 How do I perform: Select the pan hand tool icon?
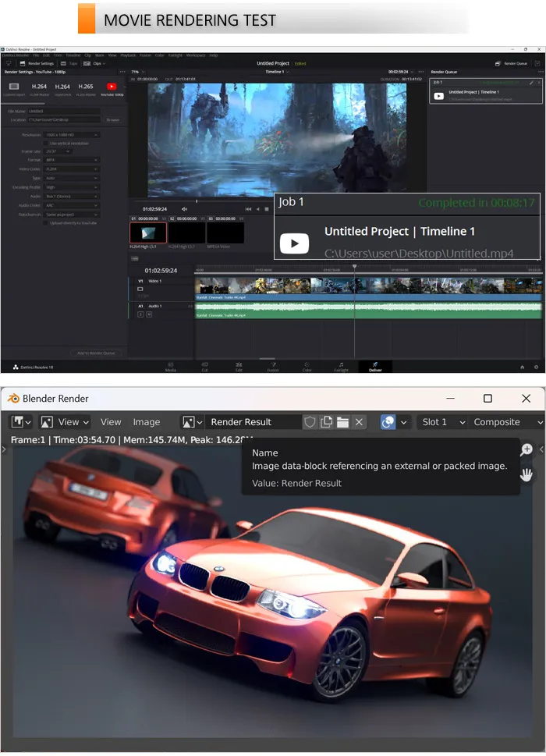(526, 475)
